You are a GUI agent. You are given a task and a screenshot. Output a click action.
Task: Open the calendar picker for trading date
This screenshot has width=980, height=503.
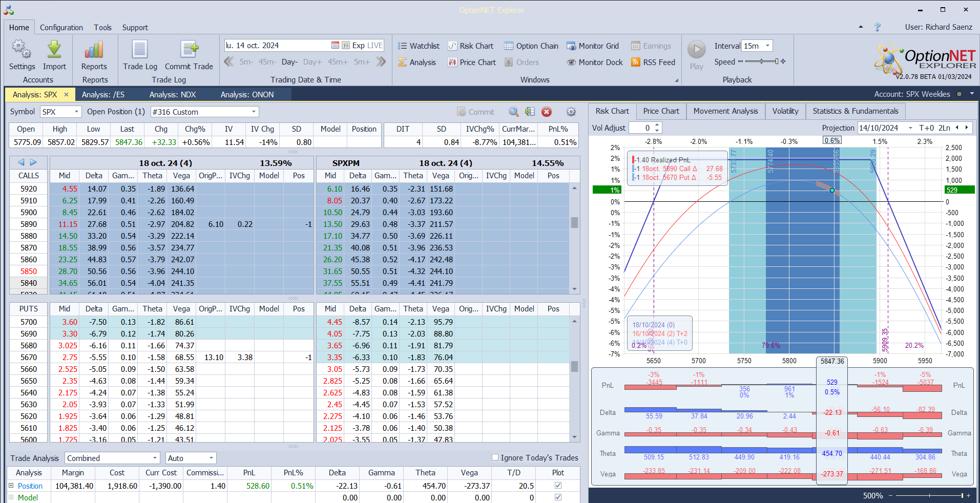pyautogui.click(x=335, y=46)
